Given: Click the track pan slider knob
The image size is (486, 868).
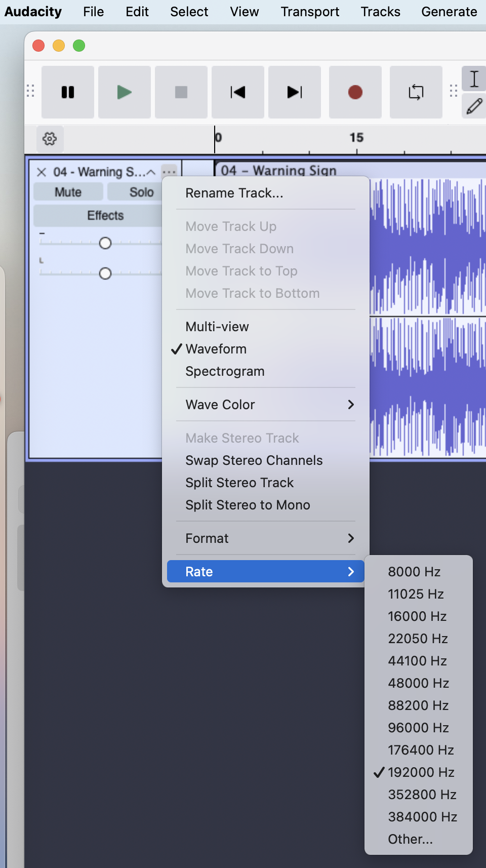Looking at the screenshot, I should click(105, 273).
